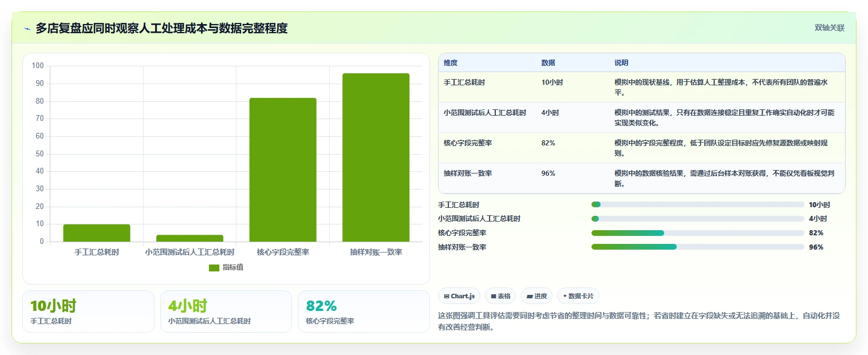The width and height of the screenshot is (868, 355).
Task: Click the 手工汇总耗时 x-axis label
Action: coord(97,252)
